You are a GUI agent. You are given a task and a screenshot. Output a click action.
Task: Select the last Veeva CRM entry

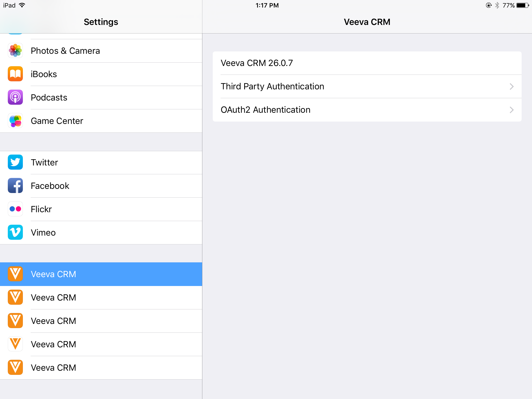tap(101, 368)
